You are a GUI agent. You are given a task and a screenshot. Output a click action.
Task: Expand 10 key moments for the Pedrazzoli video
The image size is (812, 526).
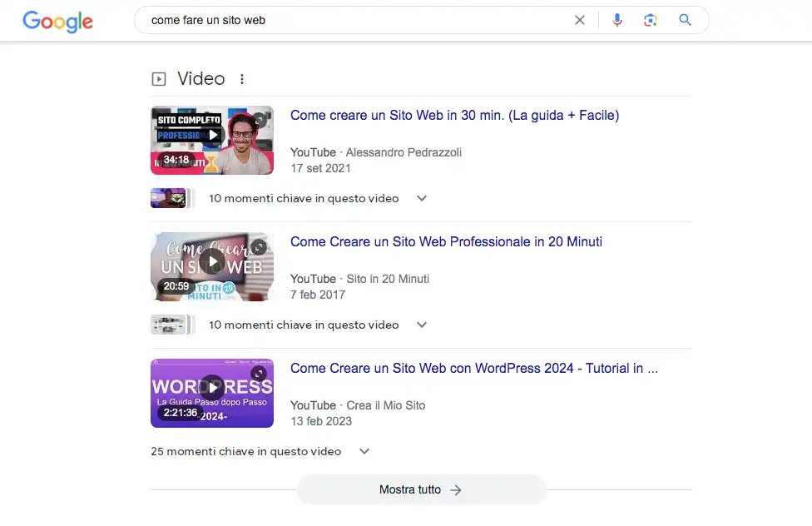click(422, 198)
